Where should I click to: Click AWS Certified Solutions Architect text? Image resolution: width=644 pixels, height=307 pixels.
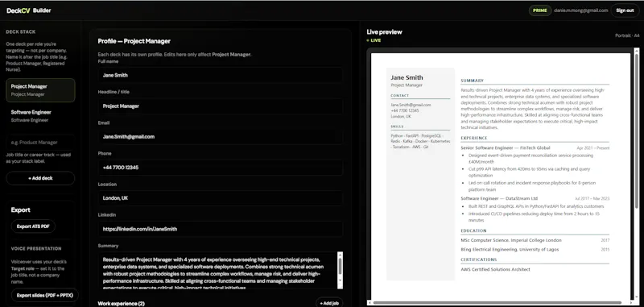[x=495, y=270]
